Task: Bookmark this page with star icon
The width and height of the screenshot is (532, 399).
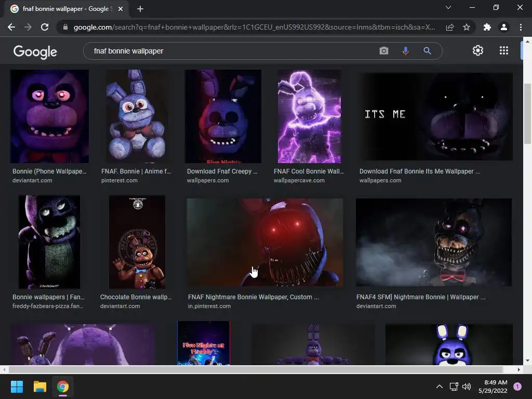Action: coord(467,27)
